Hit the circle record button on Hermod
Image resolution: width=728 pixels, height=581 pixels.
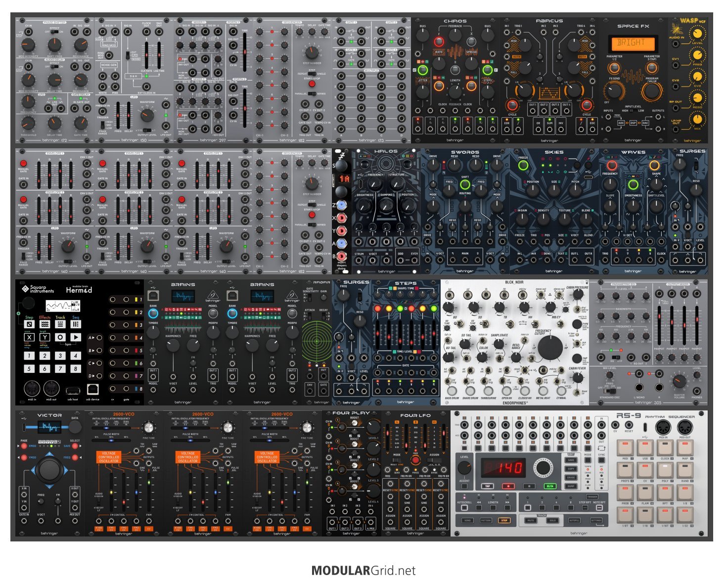(60, 337)
